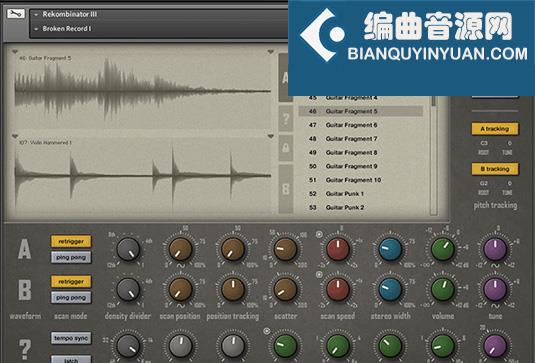The image size is (535, 363).
Task: Select 50 Guitar Fragment 9
Action: [x=361, y=166]
